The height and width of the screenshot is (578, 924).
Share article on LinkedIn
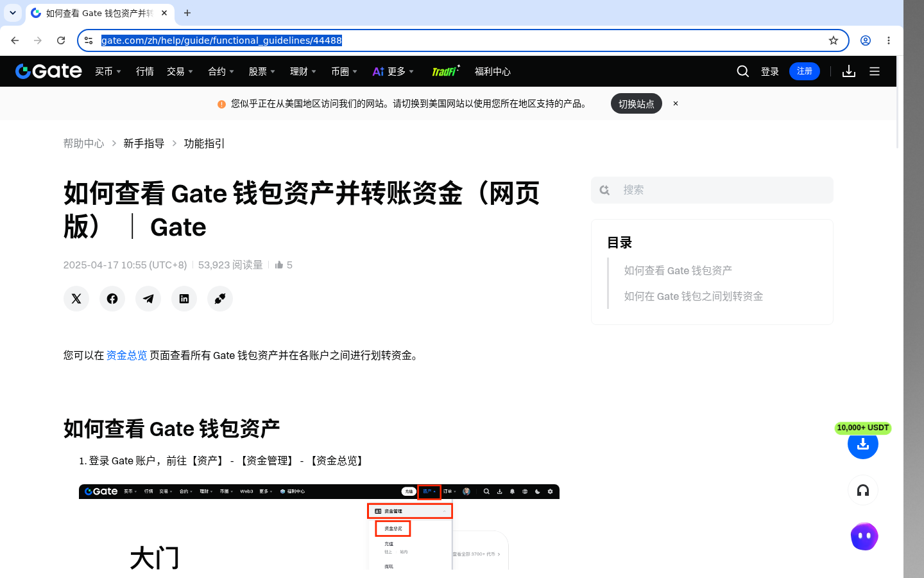point(184,299)
